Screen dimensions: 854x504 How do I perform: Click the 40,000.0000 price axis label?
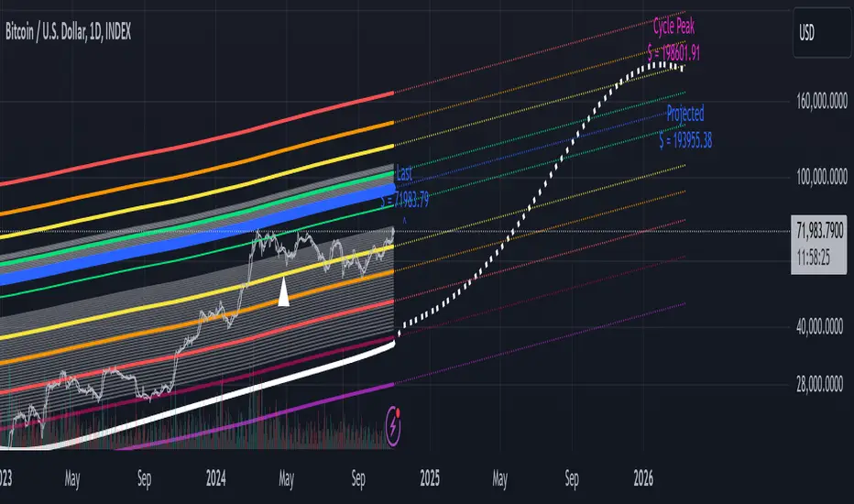coord(820,327)
